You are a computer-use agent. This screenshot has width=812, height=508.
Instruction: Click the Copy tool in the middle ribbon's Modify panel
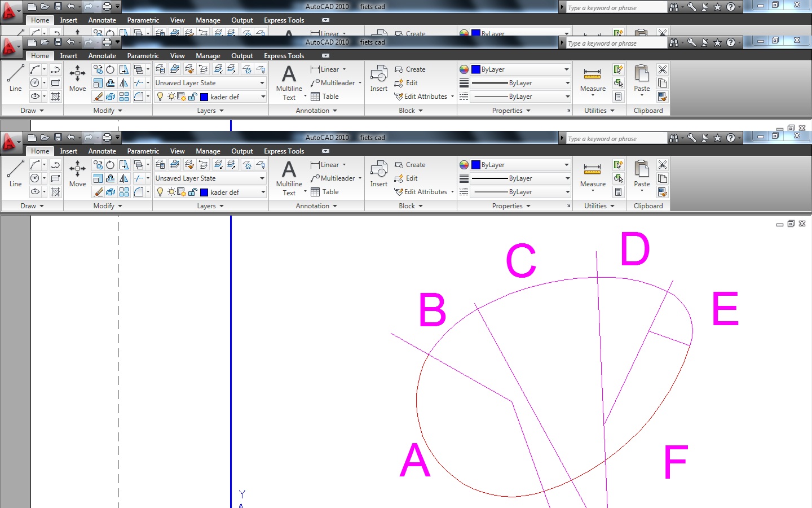click(98, 69)
